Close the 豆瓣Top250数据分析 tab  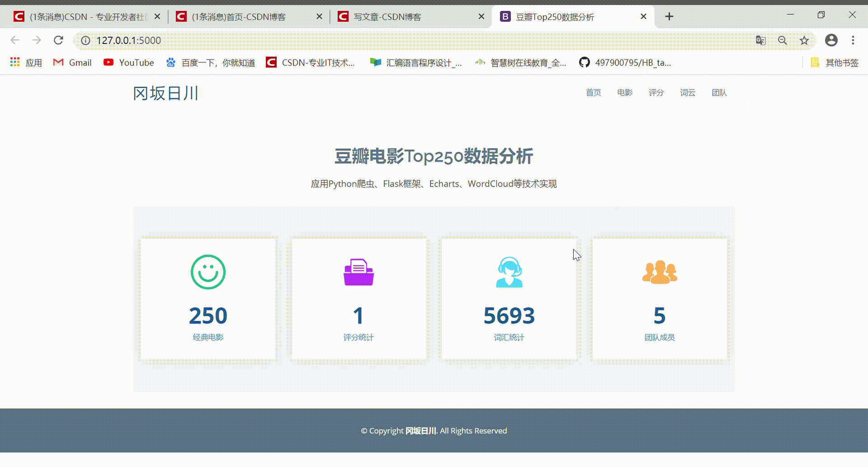tap(643, 17)
